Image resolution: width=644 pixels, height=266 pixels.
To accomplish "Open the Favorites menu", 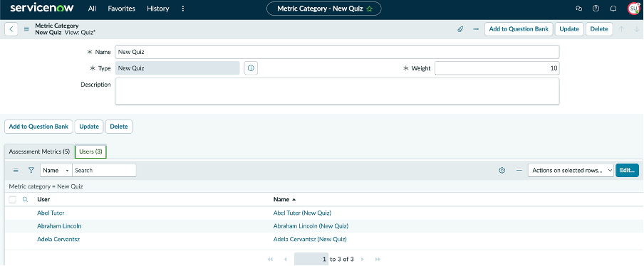I will pos(122,9).
